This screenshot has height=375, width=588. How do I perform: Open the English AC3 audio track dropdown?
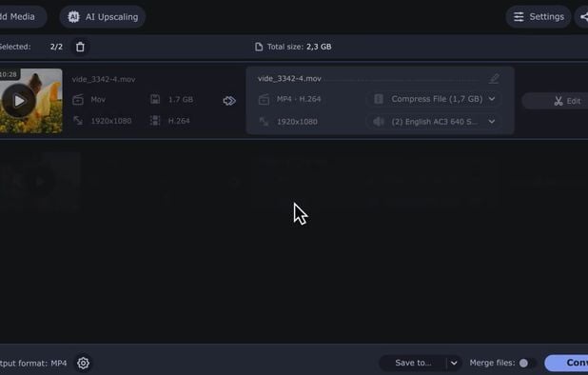coord(434,122)
